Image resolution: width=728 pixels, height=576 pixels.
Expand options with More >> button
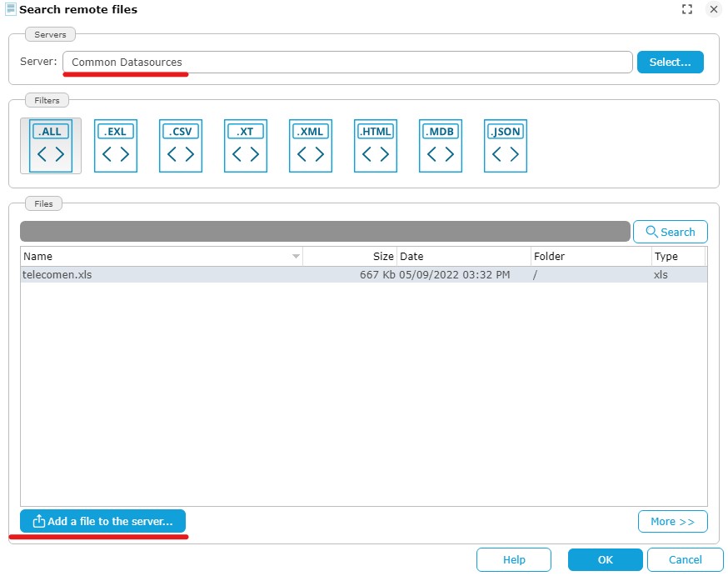(x=672, y=521)
